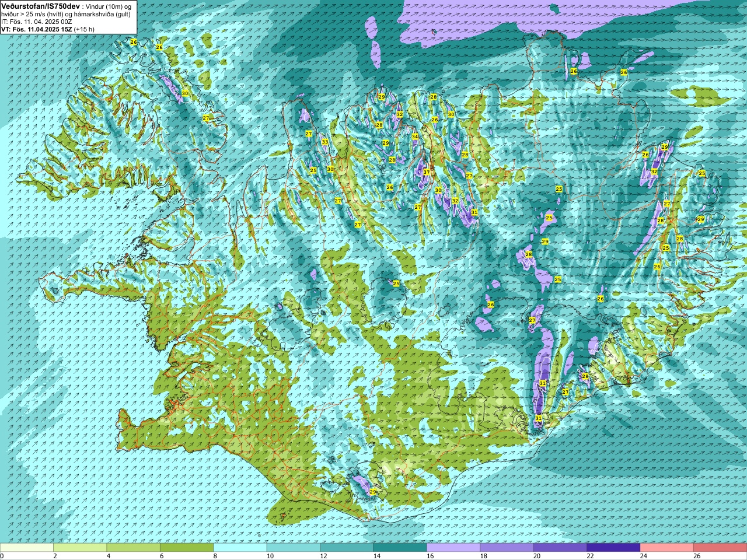Viewport: 747px width, 560px height.
Task: Select the 20–22 m/s violet swatch
Action: point(560,548)
